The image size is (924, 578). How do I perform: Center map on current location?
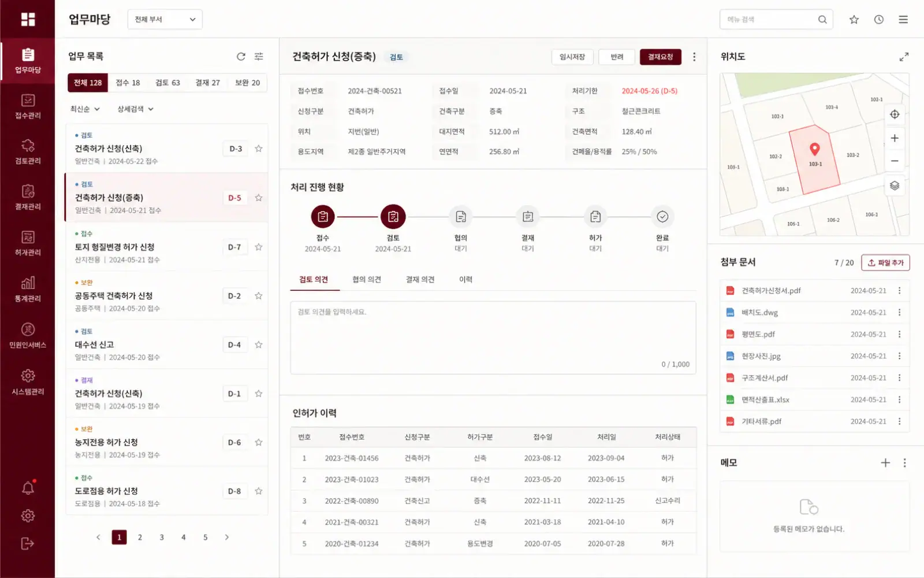click(x=895, y=114)
